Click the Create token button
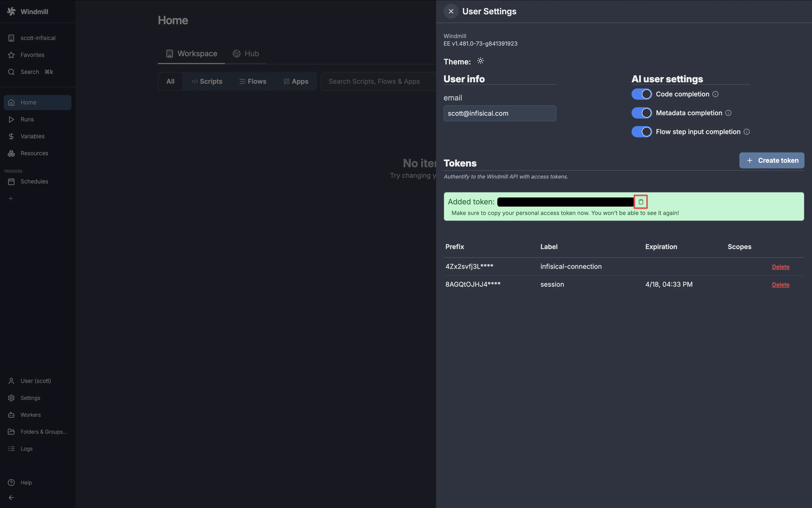Viewport: 812px width, 508px height. (x=772, y=161)
